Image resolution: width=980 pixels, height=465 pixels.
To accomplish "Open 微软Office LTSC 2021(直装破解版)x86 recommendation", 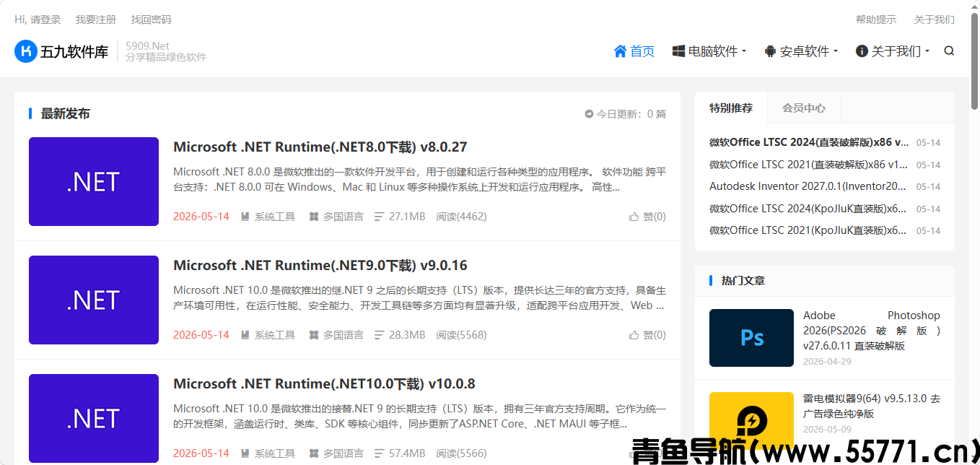I will pos(809,165).
